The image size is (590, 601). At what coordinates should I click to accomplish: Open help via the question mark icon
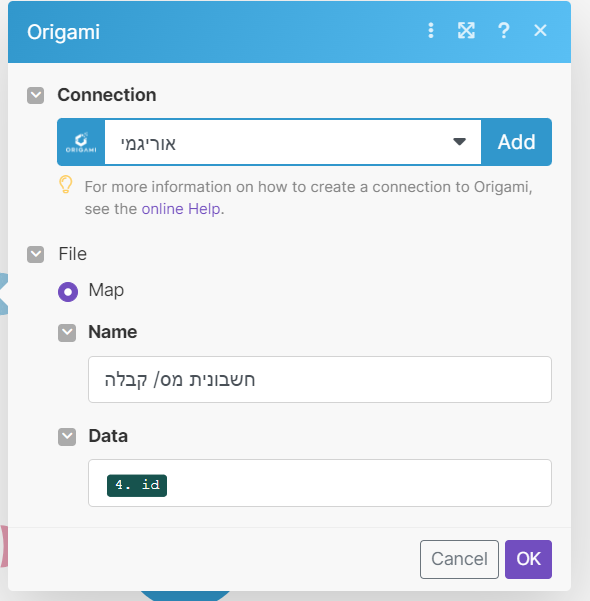coord(504,30)
